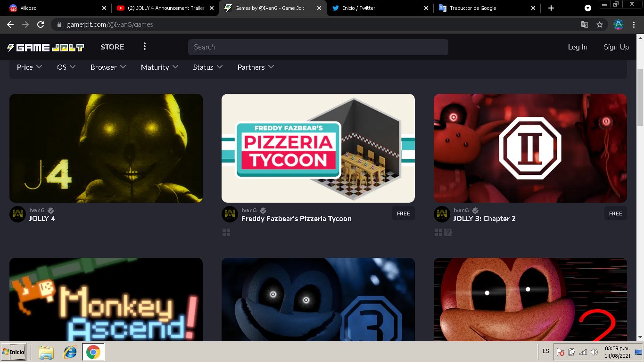Open the tab search dropdown arrow
Image resolution: width=644 pixels, height=362 pixels.
pos(588,8)
